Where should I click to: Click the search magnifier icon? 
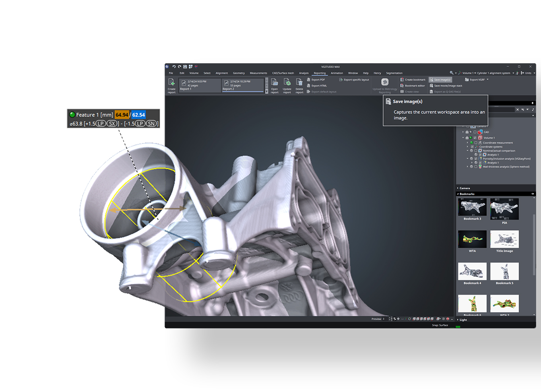coord(452,73)
